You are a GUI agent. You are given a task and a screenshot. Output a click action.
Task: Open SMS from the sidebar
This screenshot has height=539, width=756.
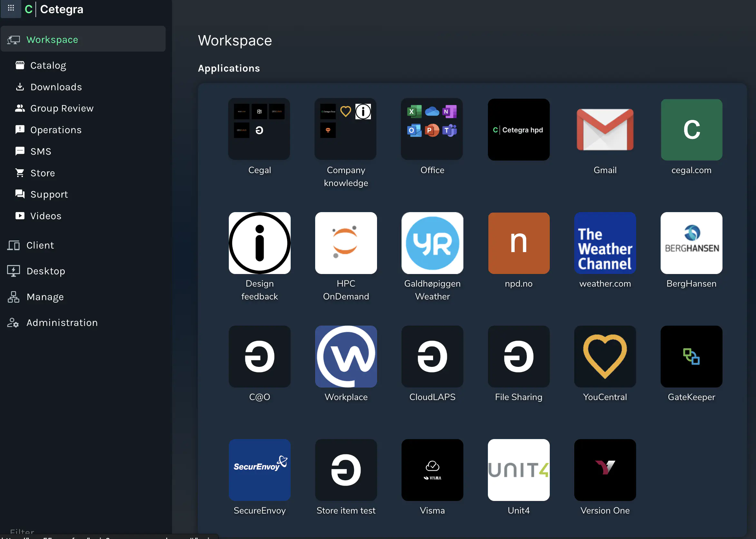[34, 152]
